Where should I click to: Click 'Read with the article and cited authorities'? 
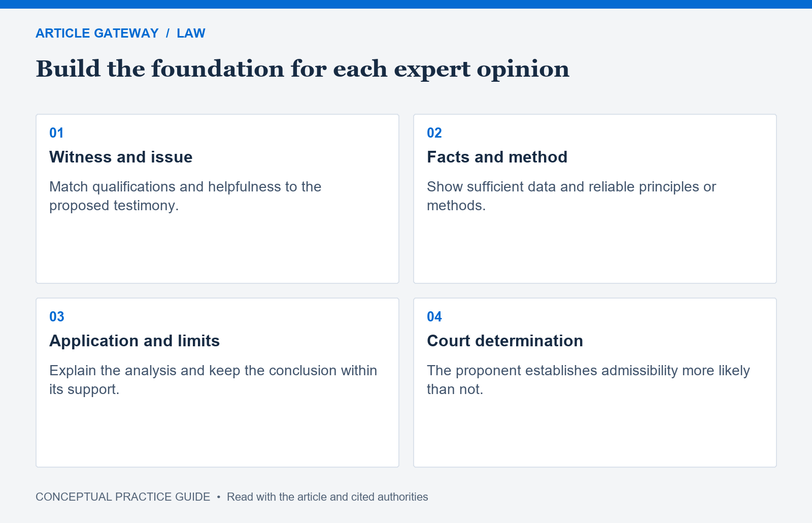[x=327, y=497]
